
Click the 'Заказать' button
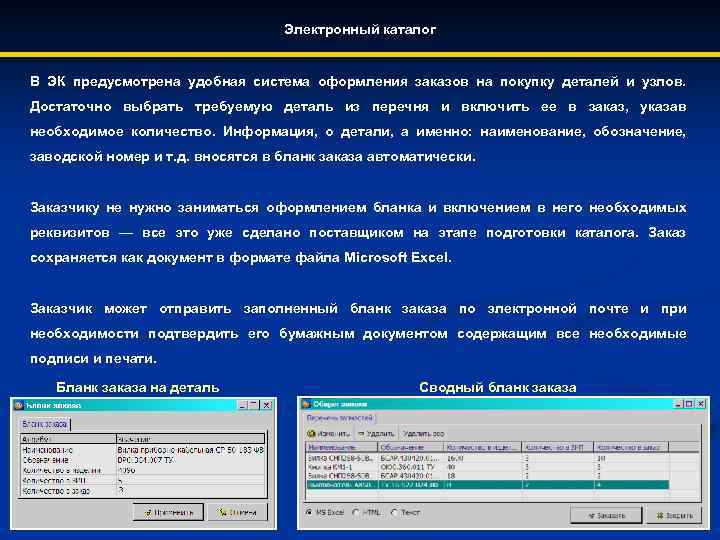[x=606, y=515]
